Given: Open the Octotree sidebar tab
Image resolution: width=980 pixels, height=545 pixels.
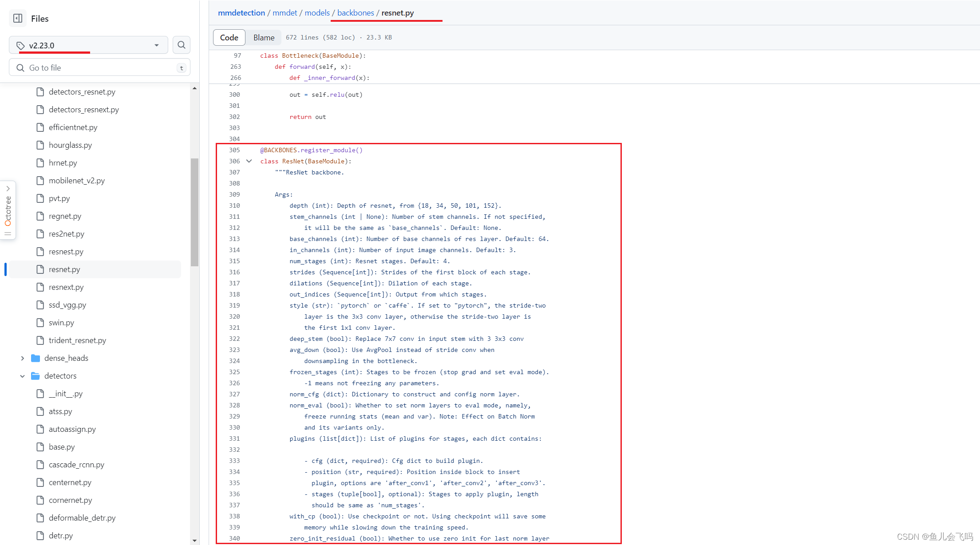Looking at the screenshot, I should tap(8, 210).
